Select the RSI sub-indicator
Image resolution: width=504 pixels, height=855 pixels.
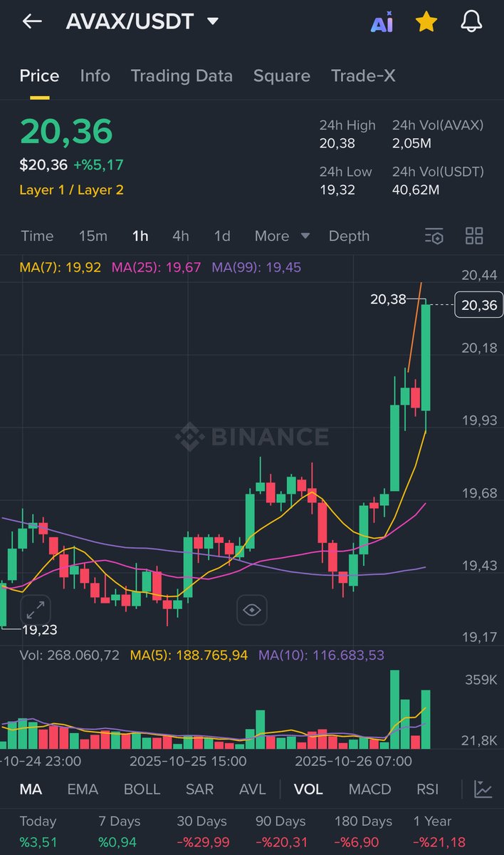click(x=428, y=789)
